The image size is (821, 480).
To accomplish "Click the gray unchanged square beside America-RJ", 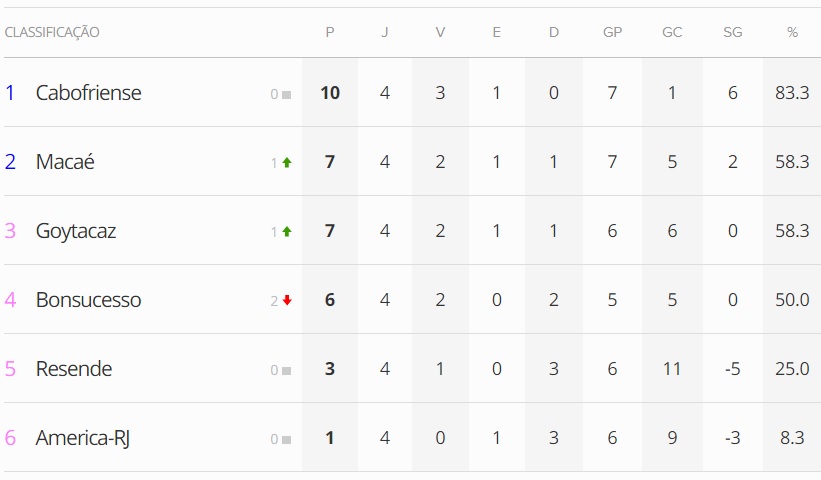I will click(x=287, y=439).
